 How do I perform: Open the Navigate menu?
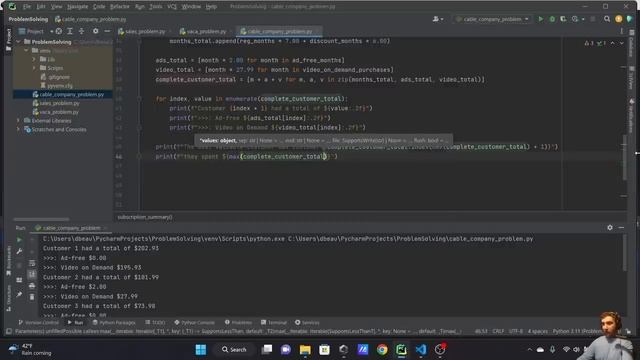78,7
